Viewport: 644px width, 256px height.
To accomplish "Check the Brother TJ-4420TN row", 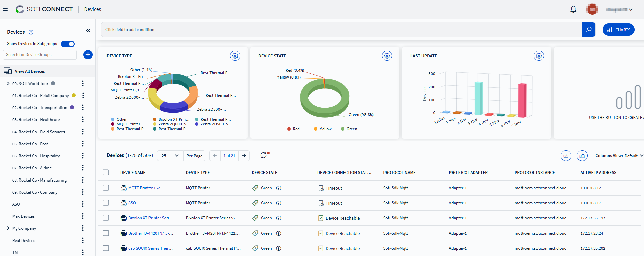I will [x=106, y=233].
